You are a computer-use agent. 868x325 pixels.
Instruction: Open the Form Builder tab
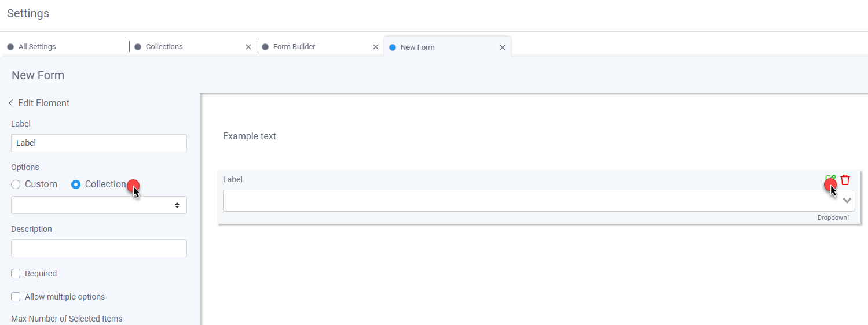[294, 47]
